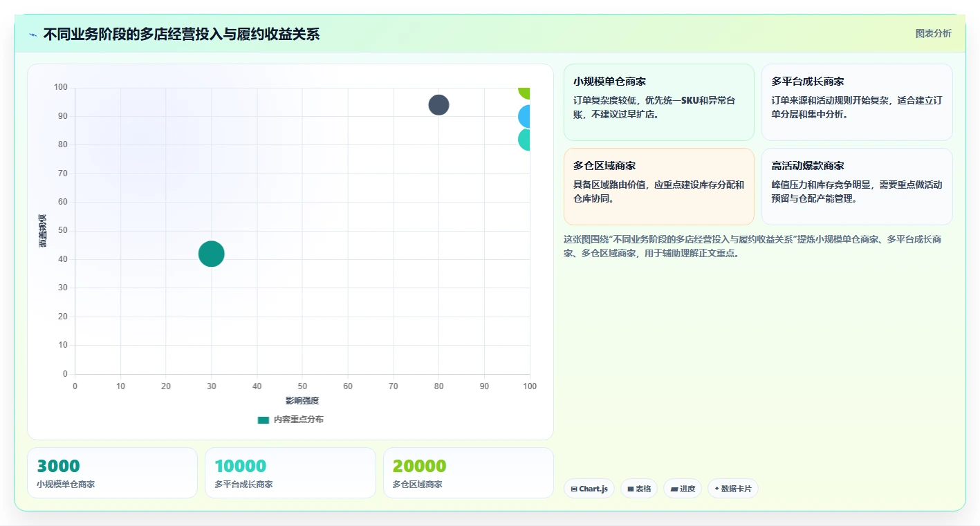Click the main chart title text
980x526 pixels.
point(181,35)
